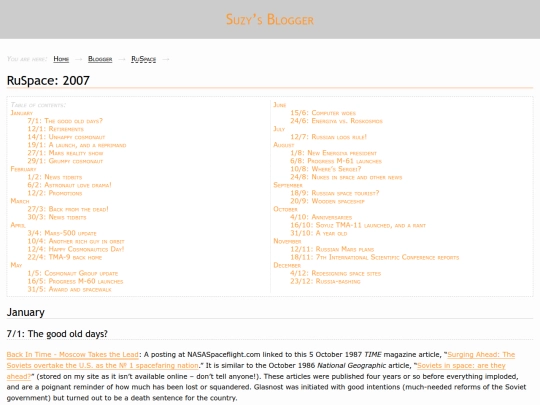Viewport: 540px width, 405px height.
Task: Jump to the February section in contents
Action: 23,169
